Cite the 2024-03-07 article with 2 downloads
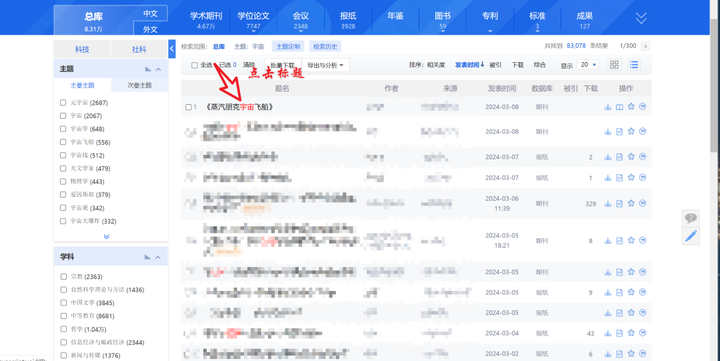Image resolution: width=720 pixels, height=361 pixels. (x=643, y=157)
